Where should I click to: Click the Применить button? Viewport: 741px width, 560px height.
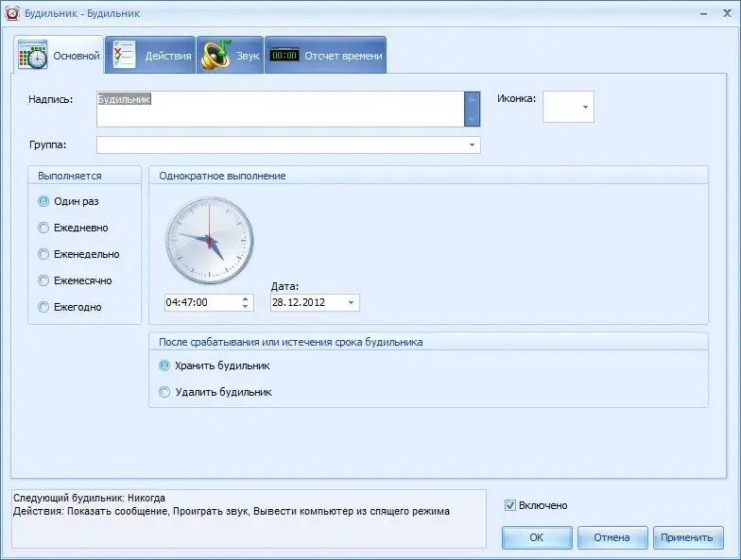pyautogui.click(x=688, y=538)
